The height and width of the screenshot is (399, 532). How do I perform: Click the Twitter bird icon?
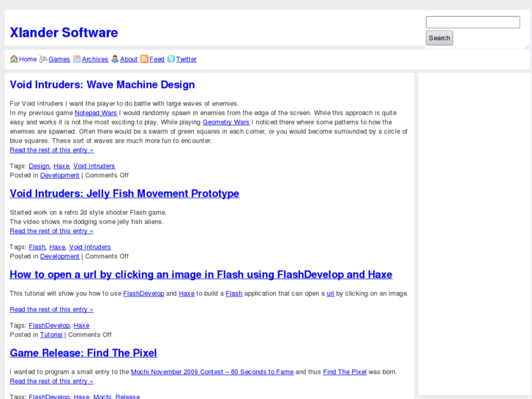[171, 59]
